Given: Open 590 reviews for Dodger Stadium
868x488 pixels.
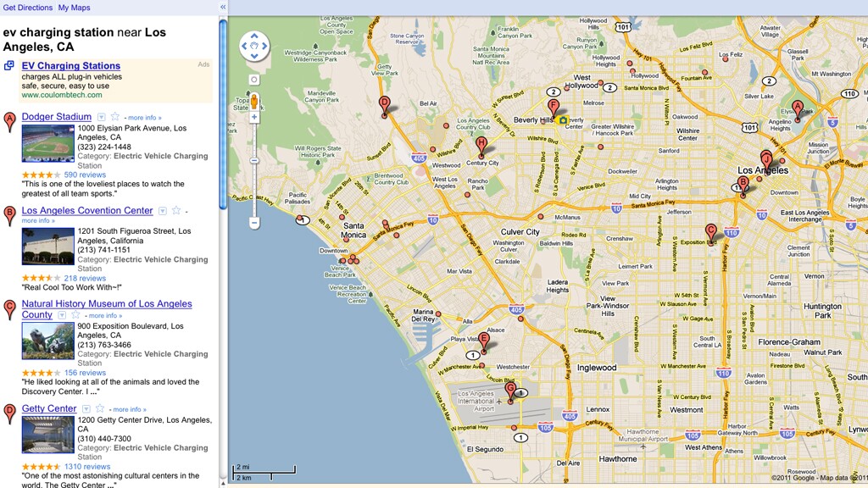Looking at the screenshot, I should 85,175.
